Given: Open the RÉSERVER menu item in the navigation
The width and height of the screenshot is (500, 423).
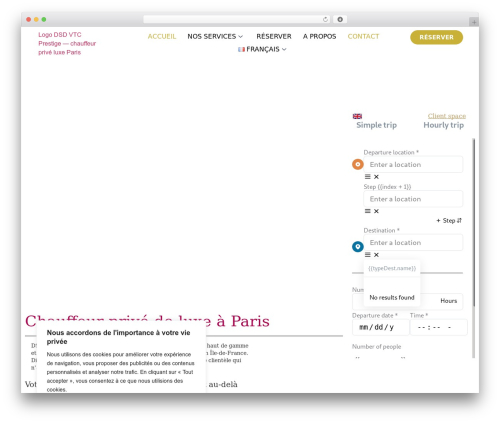Looking at the screenshot, I should click(274, 36).
